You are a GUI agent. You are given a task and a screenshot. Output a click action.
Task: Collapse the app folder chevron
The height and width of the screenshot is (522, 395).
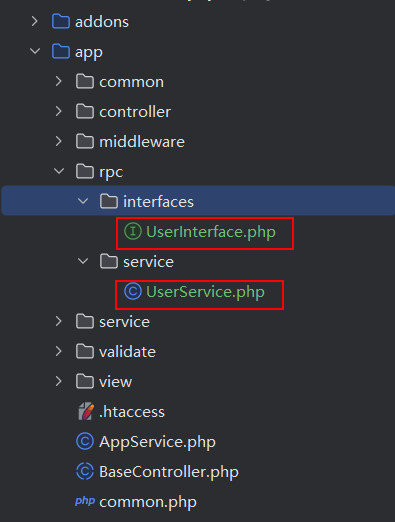35,52
